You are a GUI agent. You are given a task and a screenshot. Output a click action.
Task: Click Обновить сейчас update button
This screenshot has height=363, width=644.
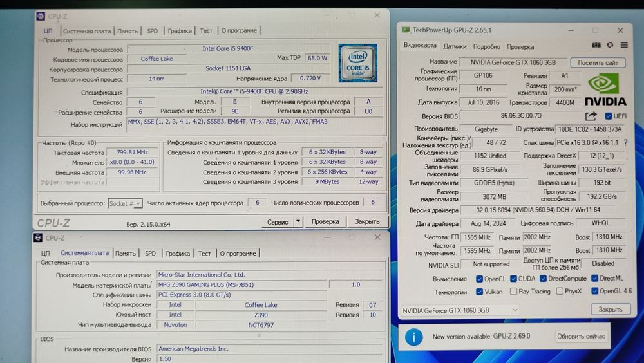581,337
